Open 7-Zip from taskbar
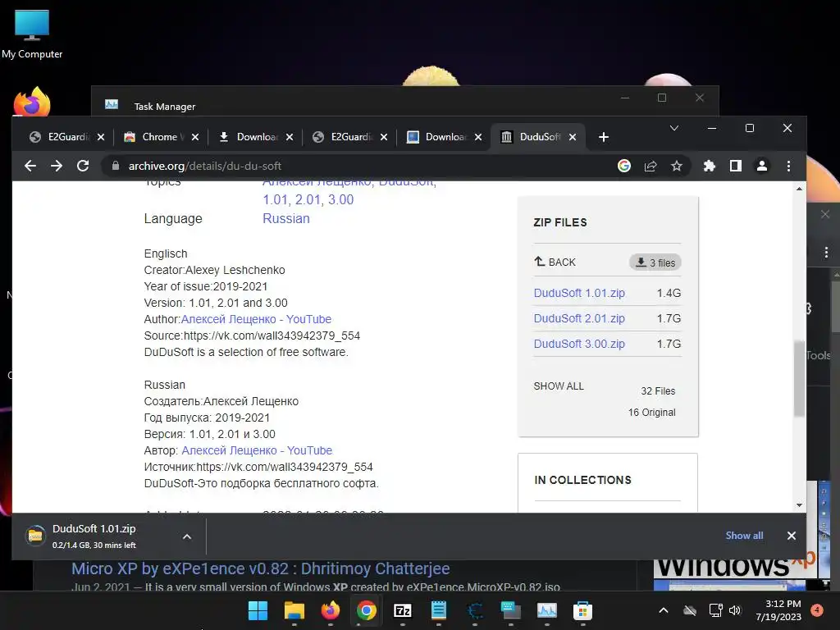The height and width of the screenshot is (630, 840). 402,610
